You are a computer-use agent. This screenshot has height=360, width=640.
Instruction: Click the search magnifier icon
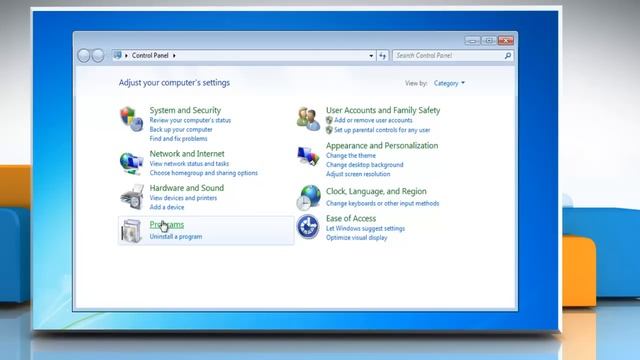(x=507, y=56)
